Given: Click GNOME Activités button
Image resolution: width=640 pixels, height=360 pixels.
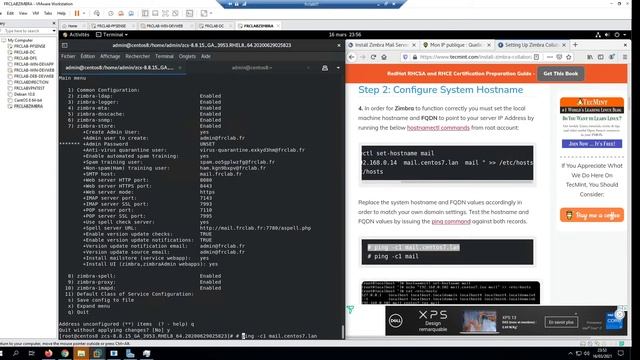Looking at the screenshot, I should click(76, 35).
